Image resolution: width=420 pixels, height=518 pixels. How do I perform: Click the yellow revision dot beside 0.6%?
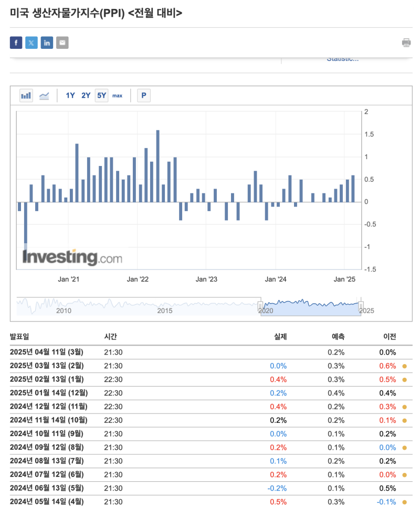404,366
